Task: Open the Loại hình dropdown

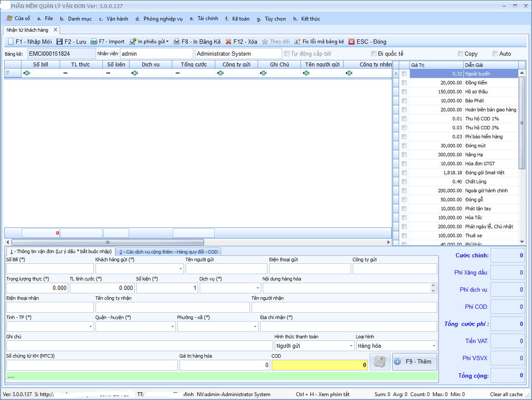Action: click(434, 346)
